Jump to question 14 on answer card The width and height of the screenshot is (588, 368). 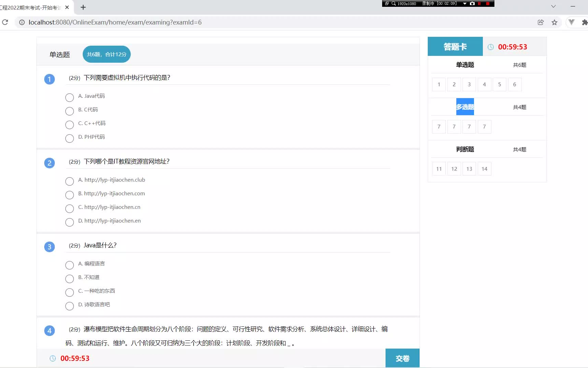pyautogui.click(x=485, y=169)
